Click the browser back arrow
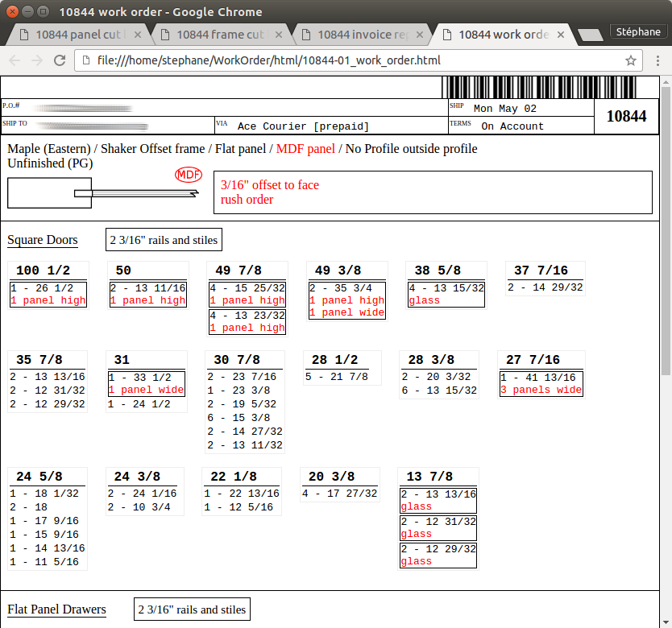Image resolution: width=672 pixels, height=628 pixels. pyautogui.click(x=15, y=60)
